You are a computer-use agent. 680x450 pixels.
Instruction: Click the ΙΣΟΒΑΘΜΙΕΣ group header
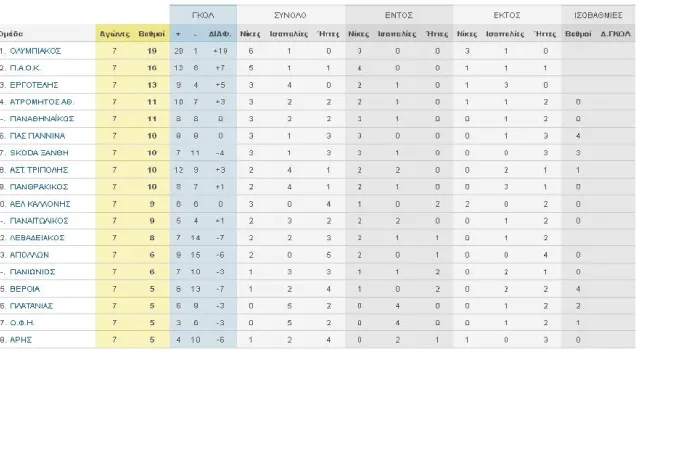point(598,15)
